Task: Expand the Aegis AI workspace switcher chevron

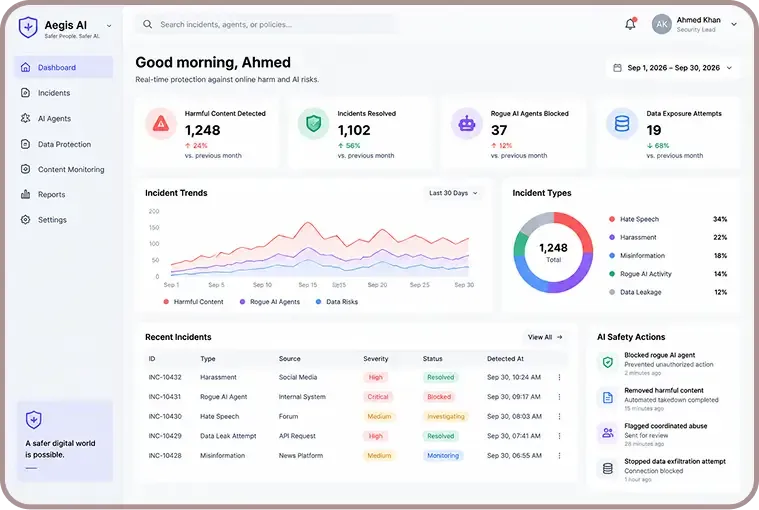Action: (x=109, y=26)
